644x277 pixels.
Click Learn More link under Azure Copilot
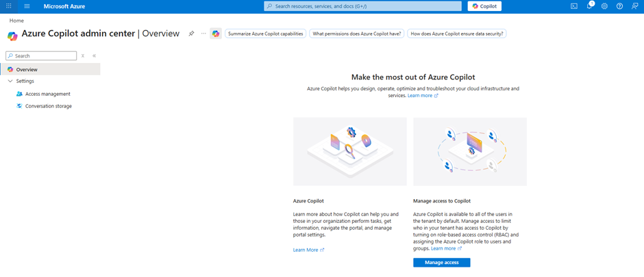(x=308, y=250)
